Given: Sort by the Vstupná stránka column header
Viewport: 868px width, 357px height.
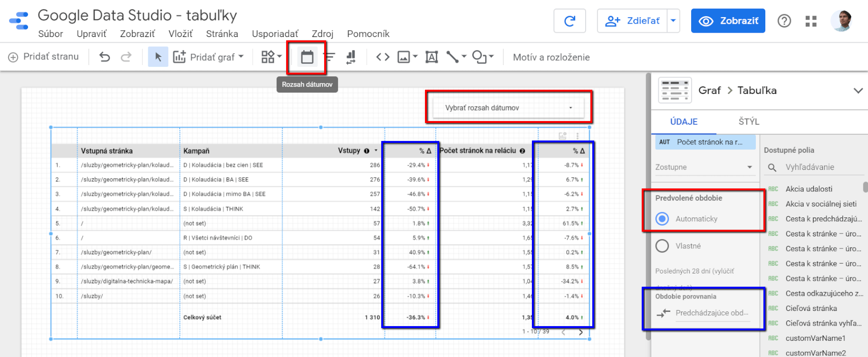Looking at the screenshot, I should 106,151.
